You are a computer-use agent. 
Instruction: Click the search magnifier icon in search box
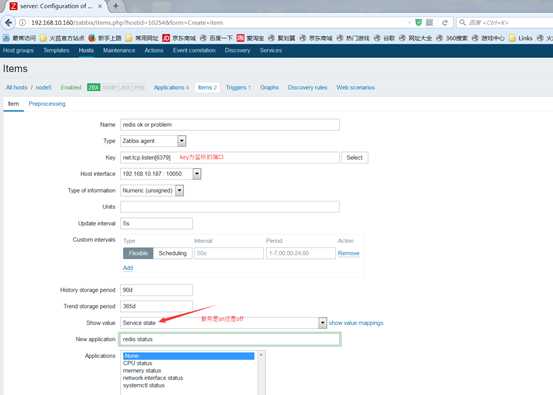point(462,23)
